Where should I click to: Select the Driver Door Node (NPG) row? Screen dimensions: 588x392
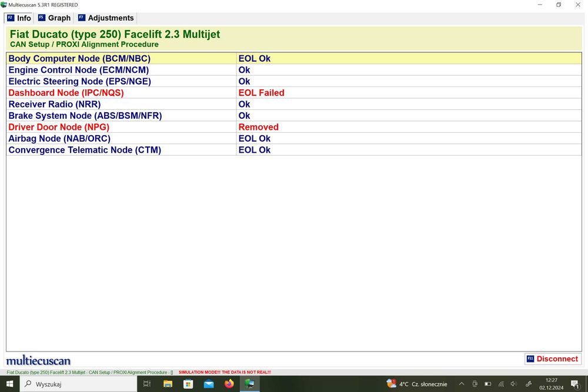click(293, 127)
